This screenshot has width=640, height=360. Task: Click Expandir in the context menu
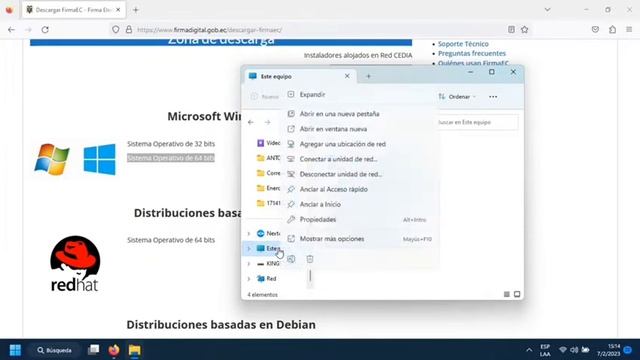pyautogui.click(x=312, y=95)
